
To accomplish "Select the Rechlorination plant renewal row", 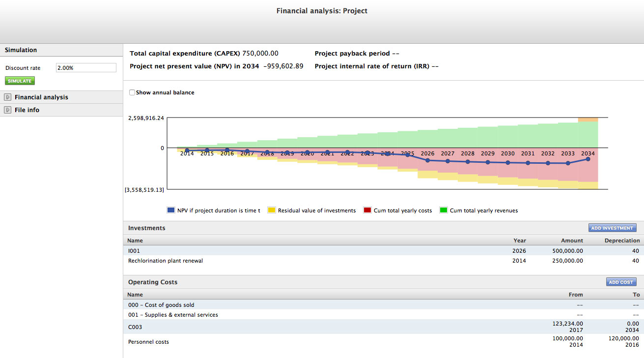I will tap(384, 261).
